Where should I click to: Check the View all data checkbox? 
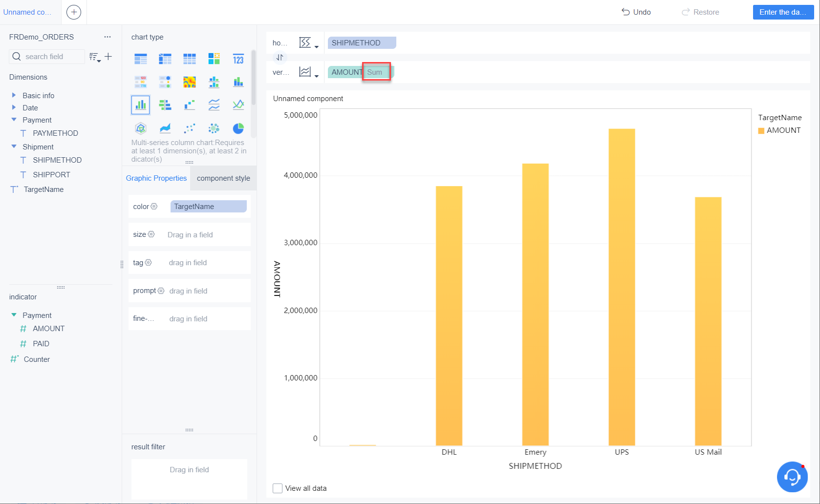pos(278,488)
